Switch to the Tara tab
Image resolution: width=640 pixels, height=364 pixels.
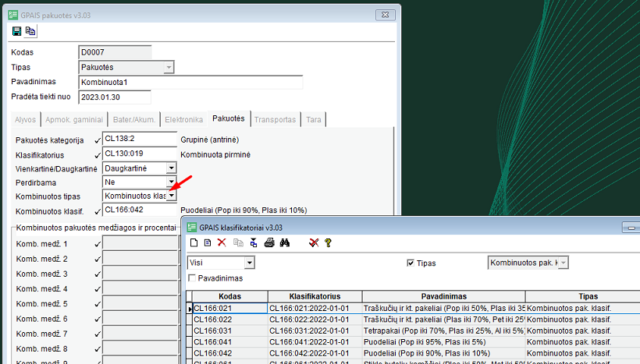pyautogui.click(x=314, y=120)
